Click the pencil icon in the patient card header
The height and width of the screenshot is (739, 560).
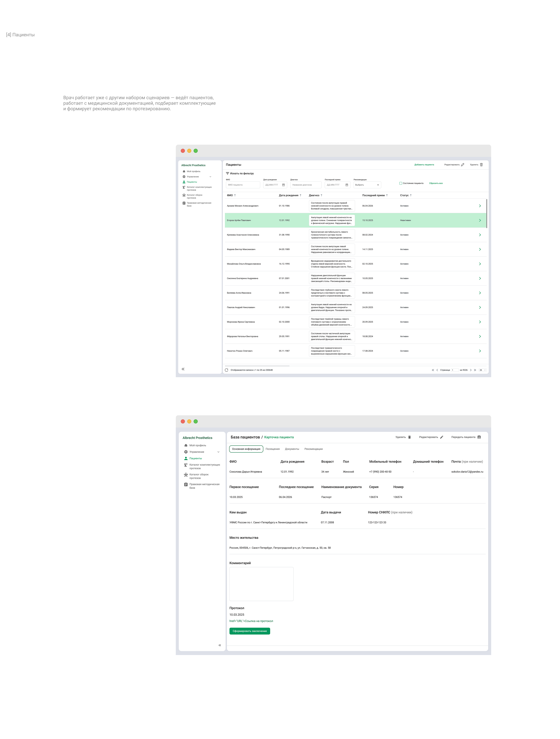tap(441, 437)
